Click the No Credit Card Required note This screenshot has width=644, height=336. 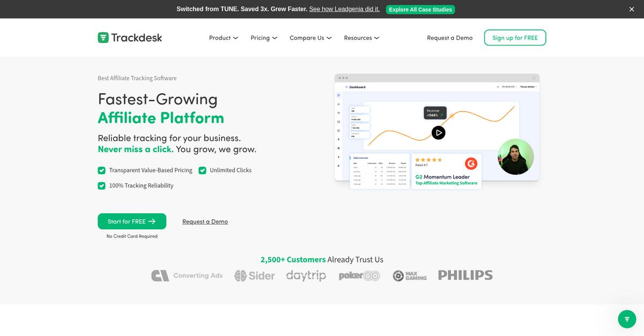pos(132,236)
